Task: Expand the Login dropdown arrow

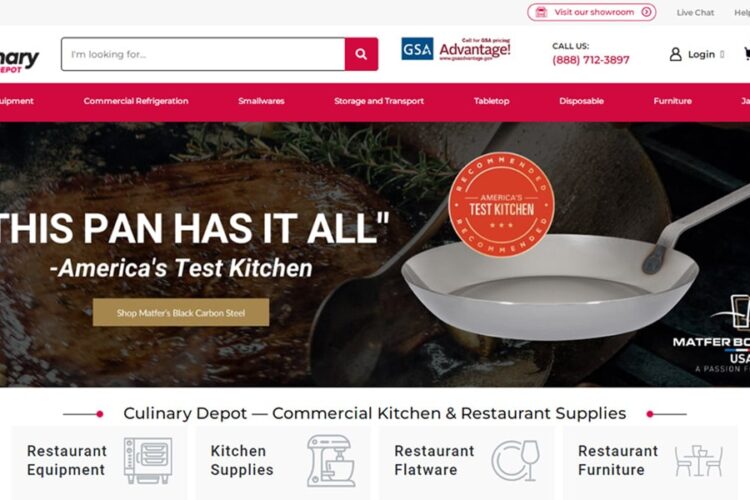Action: (x=722, y=55)
